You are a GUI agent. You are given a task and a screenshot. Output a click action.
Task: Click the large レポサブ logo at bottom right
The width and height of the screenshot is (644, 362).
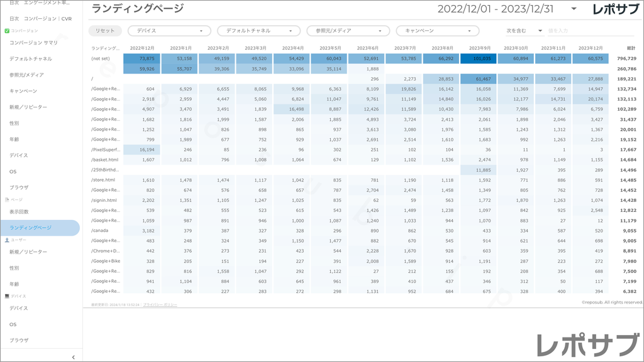[586, 344]
